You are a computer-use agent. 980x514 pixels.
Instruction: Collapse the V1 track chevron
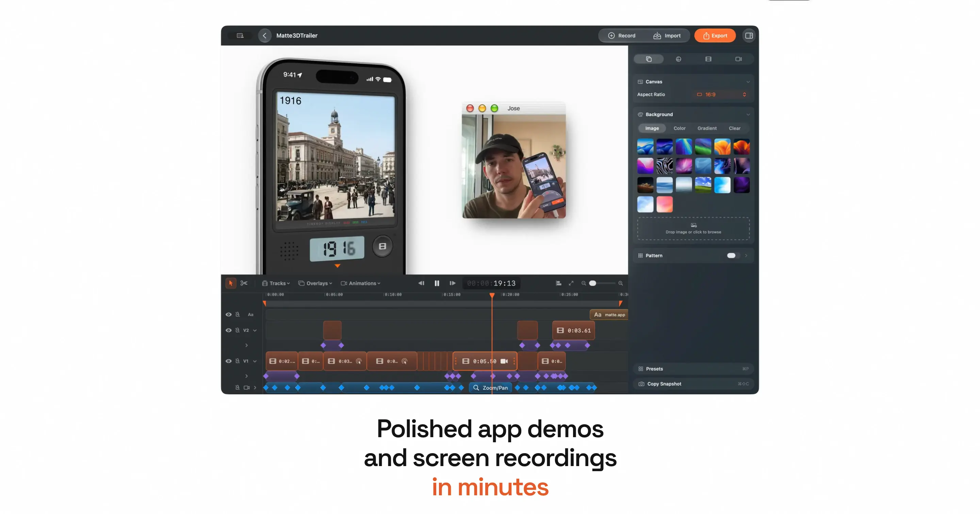tap(255, 361)
